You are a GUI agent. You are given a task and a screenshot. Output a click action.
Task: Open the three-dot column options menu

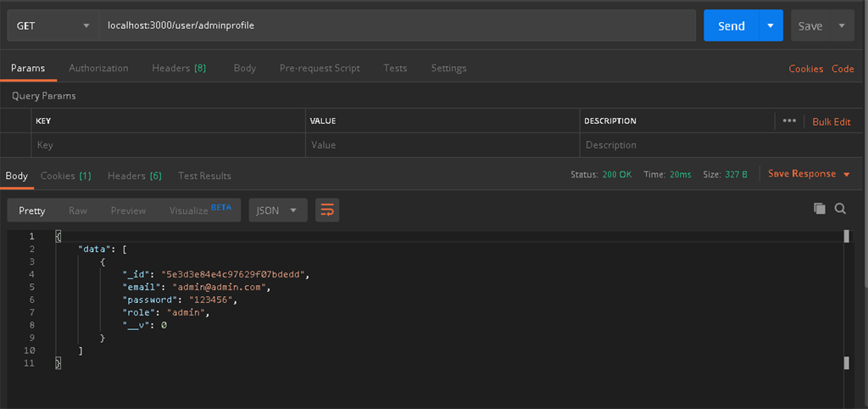(789, 121)
